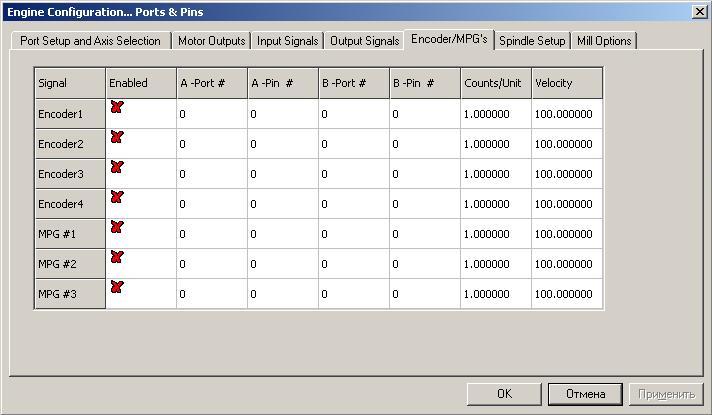Enable MPG #1 via its red X

click(x=117, y=227)
